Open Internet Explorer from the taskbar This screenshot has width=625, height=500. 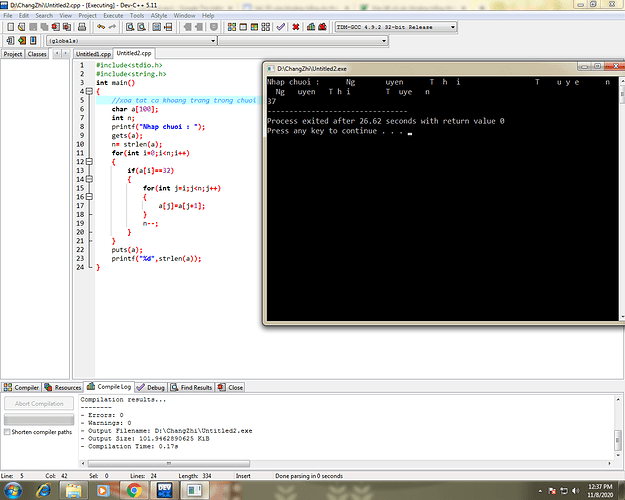click(x=43, y=490)
